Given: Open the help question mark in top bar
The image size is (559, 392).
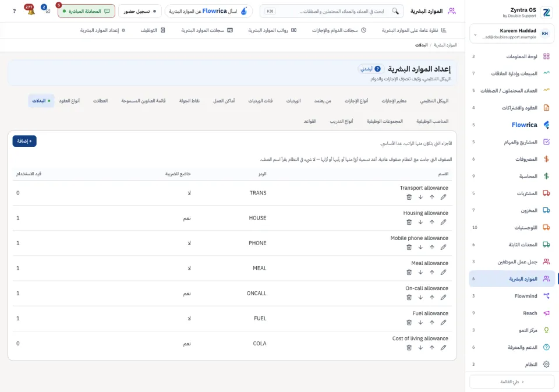Looking at the screenshot, I should coord(14,11).
